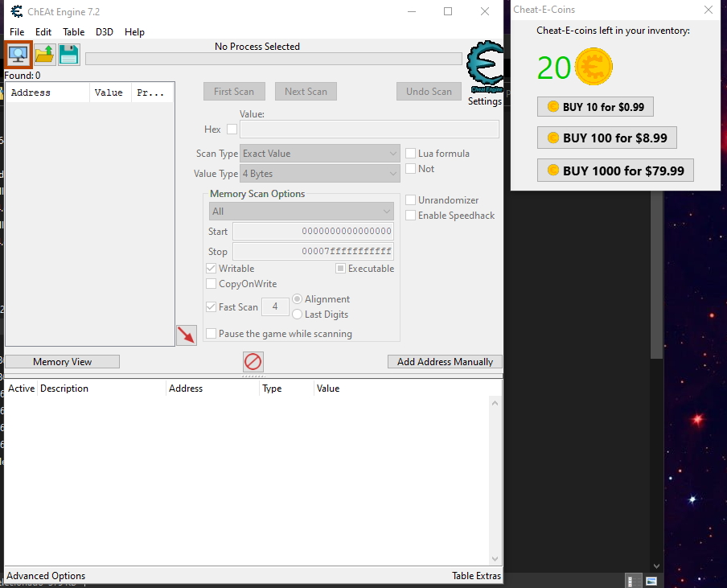The height and width of the screenshot is (588, 727).
Task: Click the Stop address field
Action: pos(313,251)
